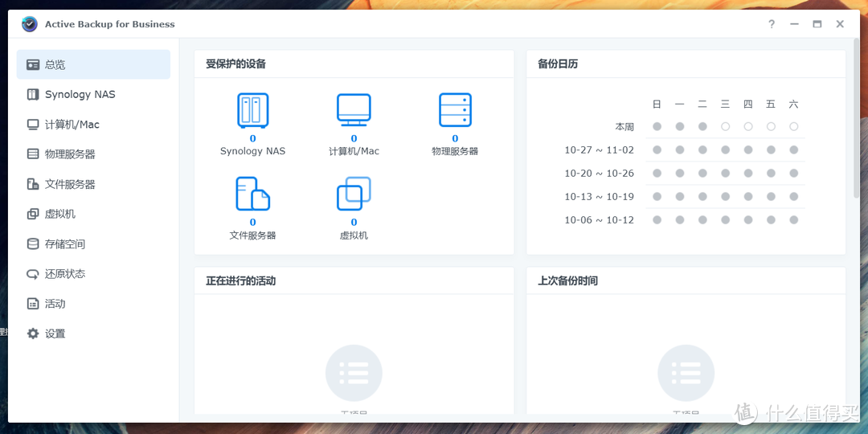Click the 本周 row label
The width and height of the screenshot is (868, 434).
click(x=624, y=127)
